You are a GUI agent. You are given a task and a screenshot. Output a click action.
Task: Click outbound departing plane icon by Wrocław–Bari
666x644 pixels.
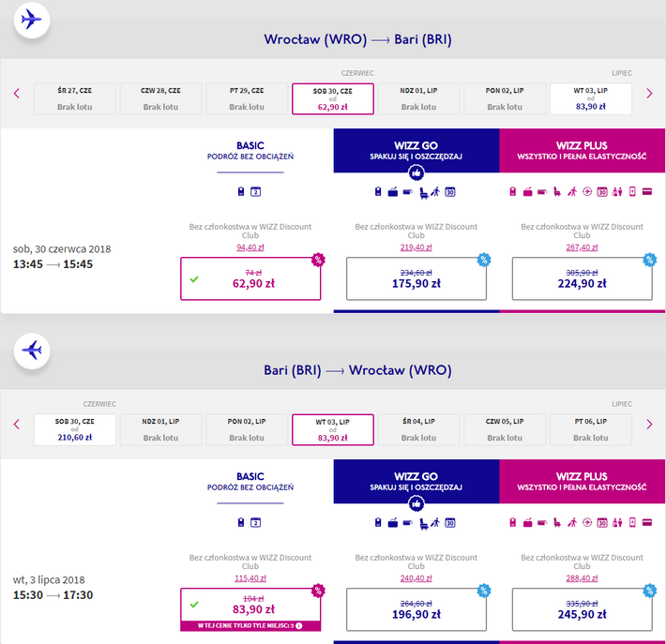click(32, 20)
